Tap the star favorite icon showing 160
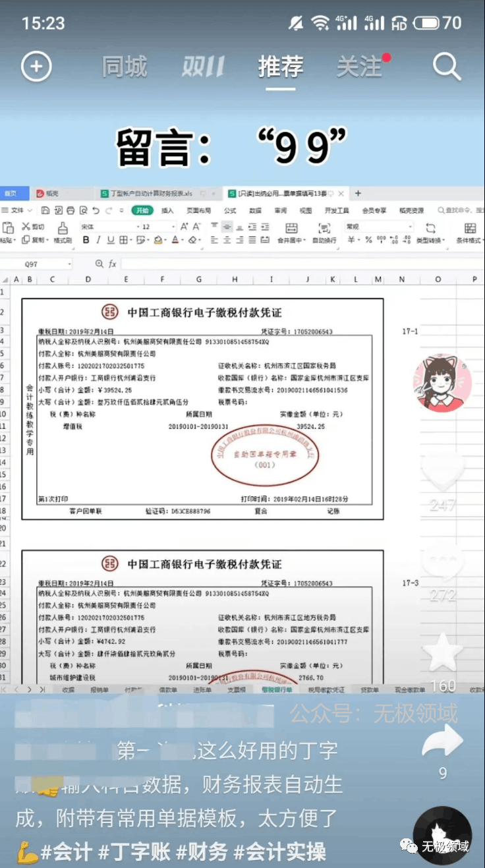This screenshot has height=868, width=485. coord(443,652)
